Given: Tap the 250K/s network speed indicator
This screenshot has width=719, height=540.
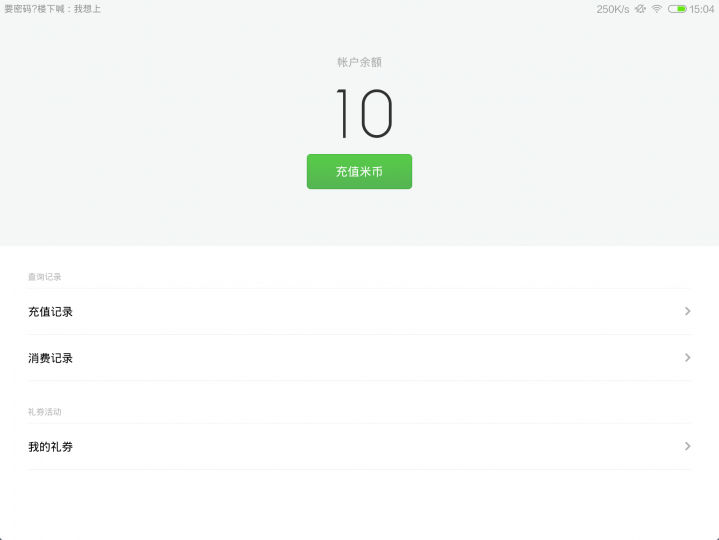Looking at the screenshot, I should click(x=613, y=9).
